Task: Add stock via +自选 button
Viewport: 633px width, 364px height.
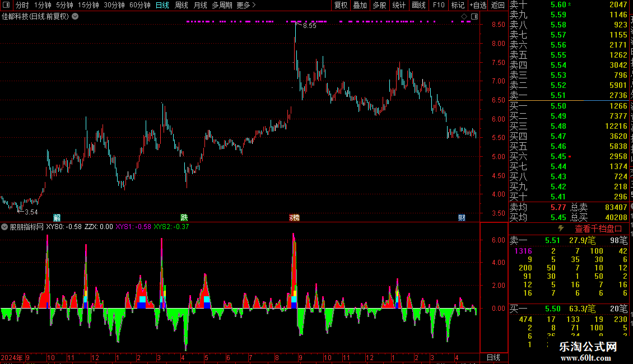Action: click(x=478, y=5)
